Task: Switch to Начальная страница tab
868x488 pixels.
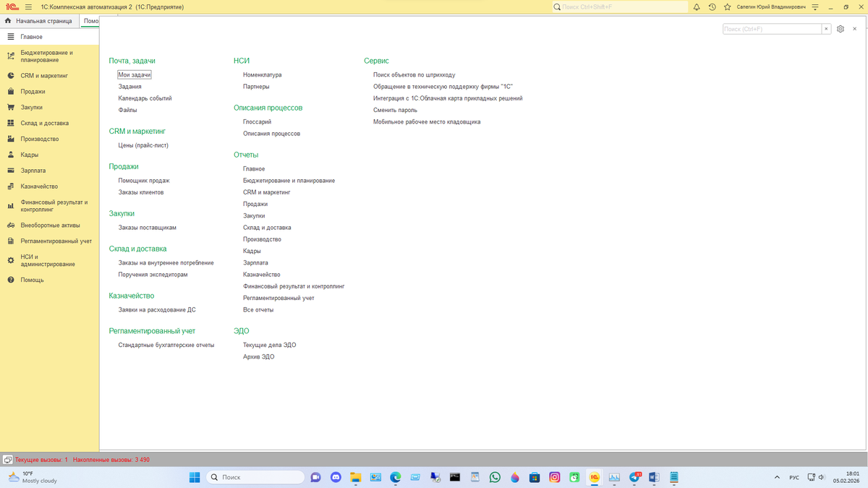Action: (x=39, y=21)
